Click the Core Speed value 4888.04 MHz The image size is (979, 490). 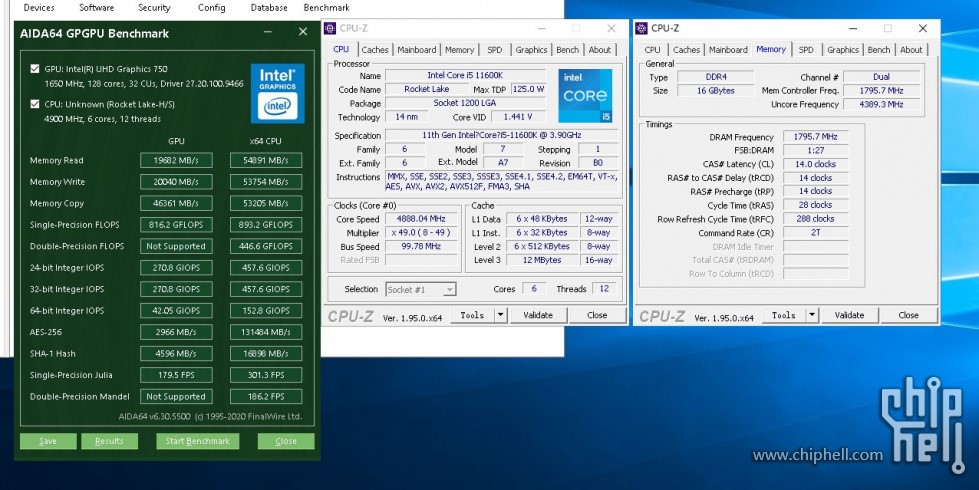point(421,219)
